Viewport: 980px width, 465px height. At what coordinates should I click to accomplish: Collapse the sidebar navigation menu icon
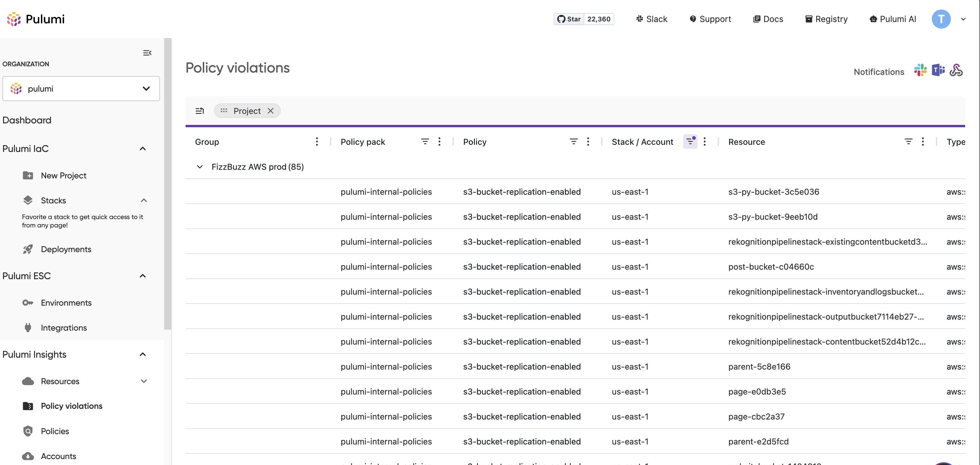click(147, 53)
